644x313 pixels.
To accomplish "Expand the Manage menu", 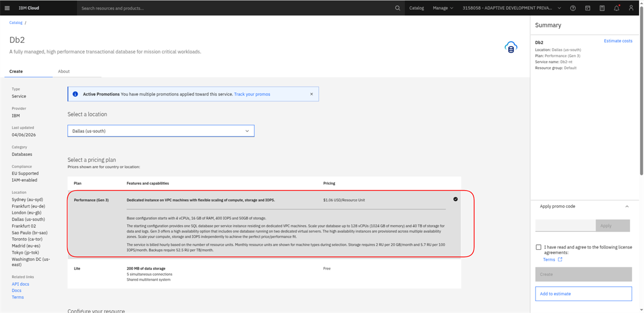I will tap(443, 8).
